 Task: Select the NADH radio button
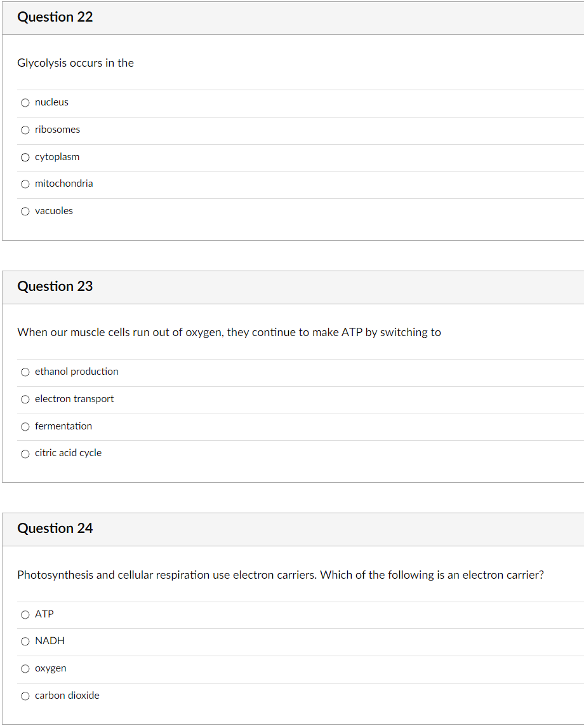[x=25, y=641]
